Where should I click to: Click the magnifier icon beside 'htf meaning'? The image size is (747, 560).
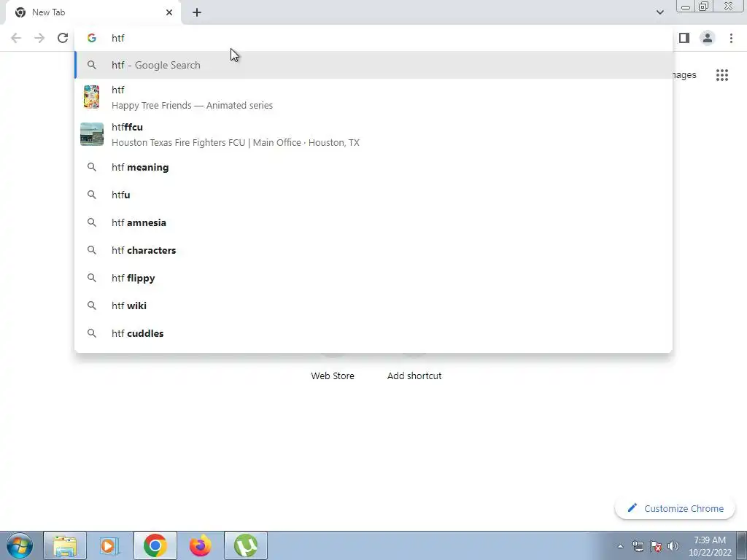[92, 167]
